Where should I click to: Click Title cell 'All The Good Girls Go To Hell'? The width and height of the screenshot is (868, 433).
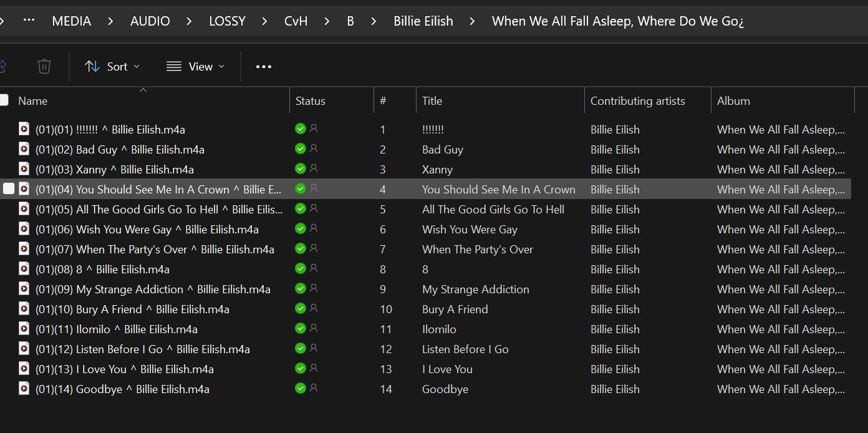[x=493, y=210]
